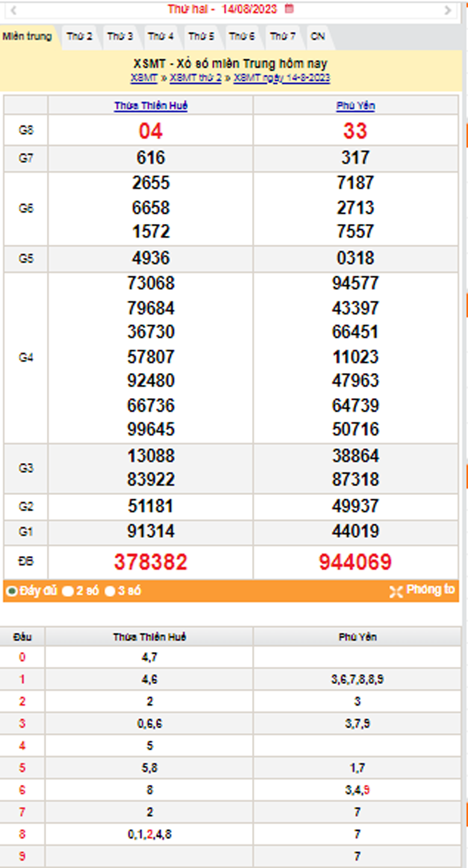The image size is (468, 868).
Task: Select the CN tab
Action: coord(318,37)
